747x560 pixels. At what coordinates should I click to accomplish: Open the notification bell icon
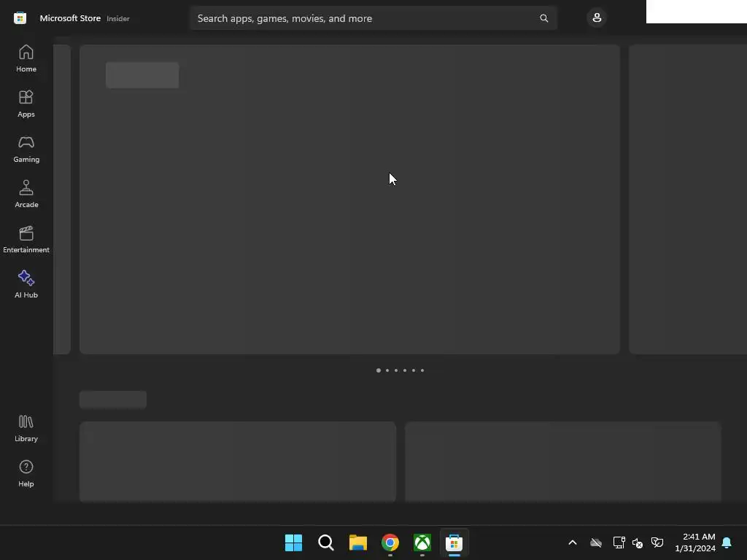(x=727, y=542)
